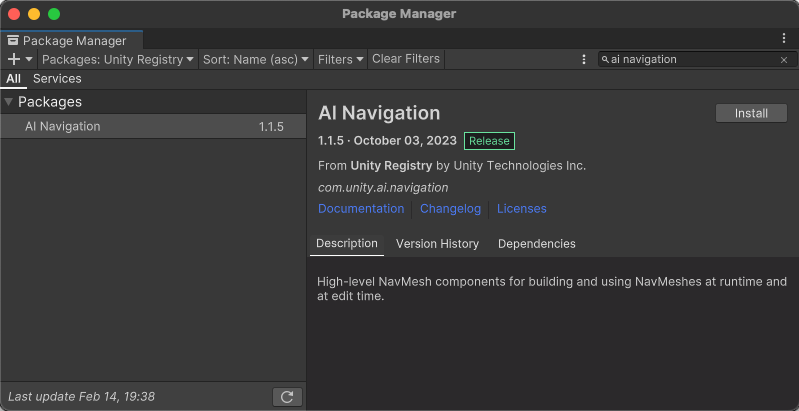Click Clear Filters button
This screenshot has height=411, width=799.
point(406,59)
